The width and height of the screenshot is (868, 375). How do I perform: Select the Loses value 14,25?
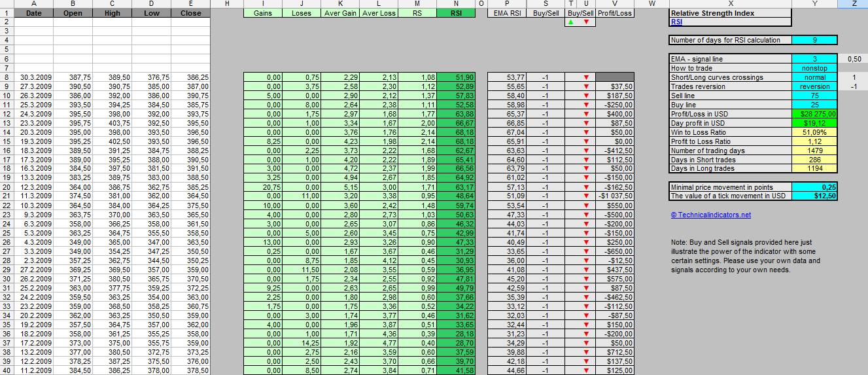coord(302,343)
